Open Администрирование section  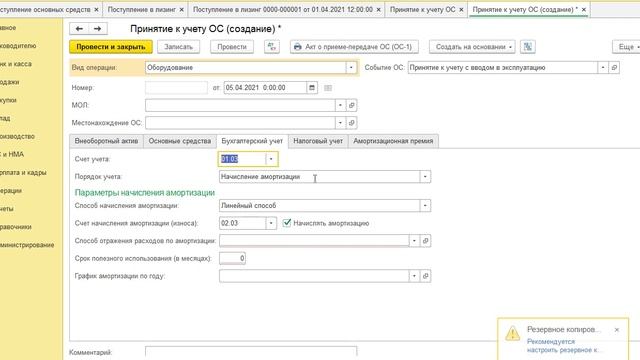pos(27,245)
